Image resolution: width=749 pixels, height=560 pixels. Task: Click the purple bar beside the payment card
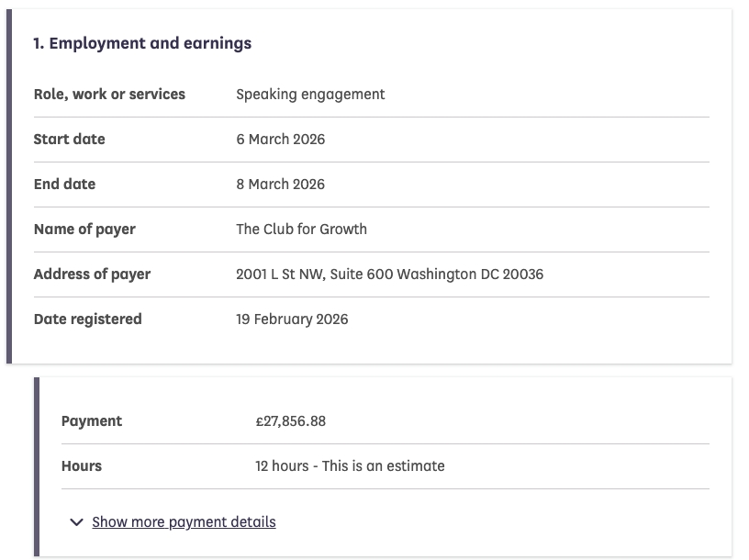click(38, 466)
